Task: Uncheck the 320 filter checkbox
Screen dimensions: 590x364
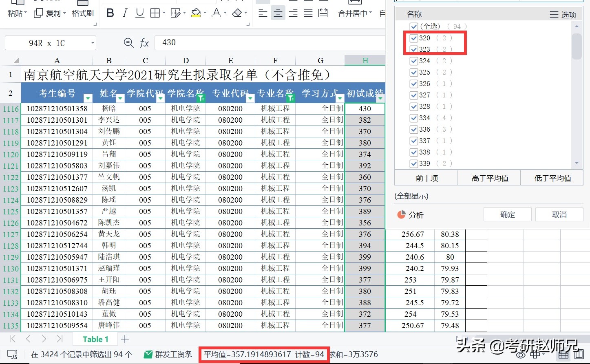Action: click(x=414, y=38)
